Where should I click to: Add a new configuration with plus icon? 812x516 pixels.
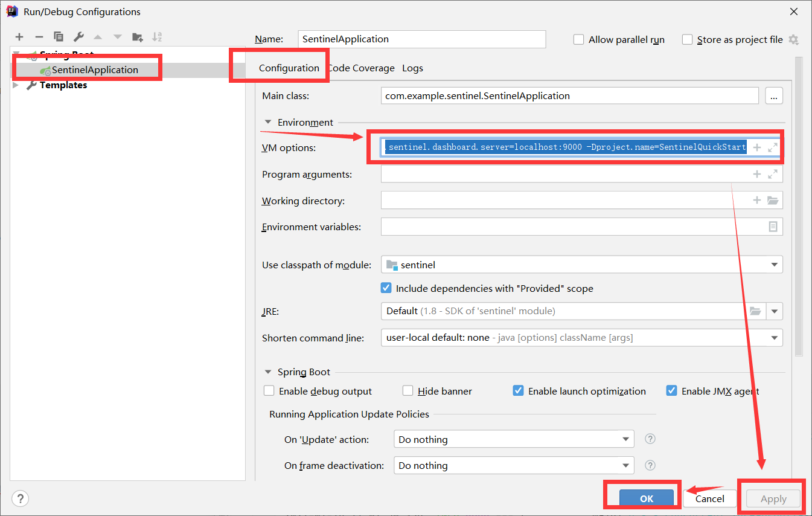pyautogui.click(x=19, y=37)
